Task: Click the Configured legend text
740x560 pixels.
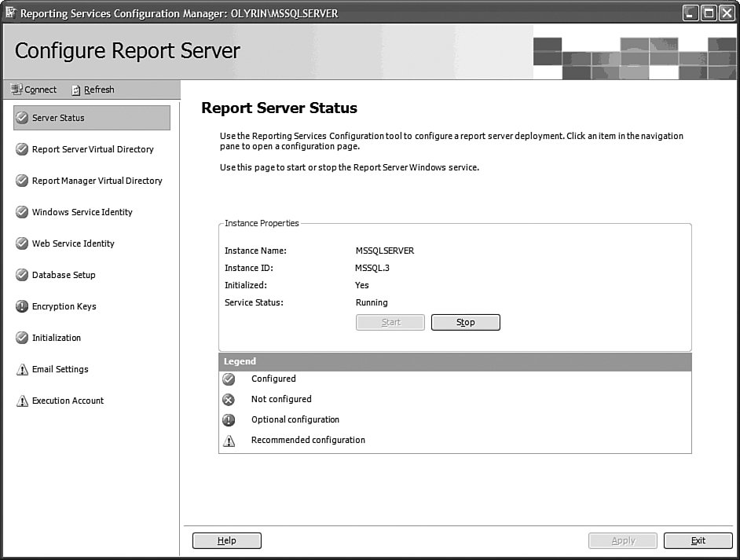Action: point(273,379)
